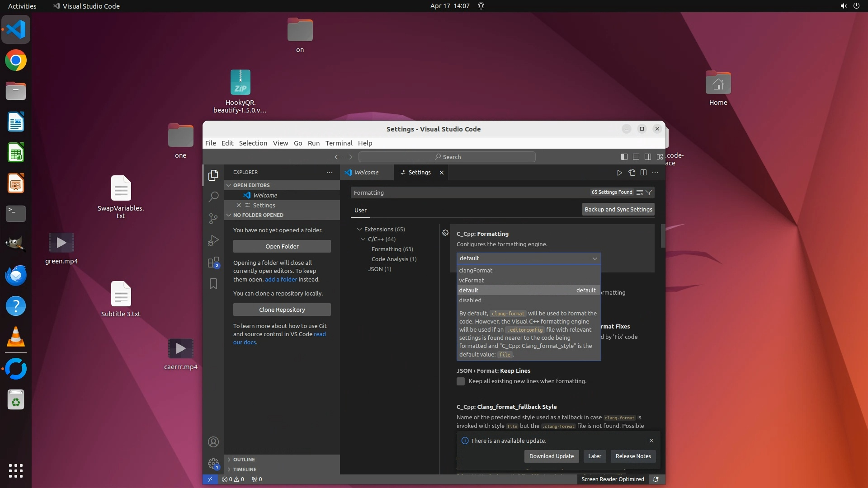Click the Split Editor Right icon
Screen dimensions: 868x488
pyautogui.click(x=643, y=173)
